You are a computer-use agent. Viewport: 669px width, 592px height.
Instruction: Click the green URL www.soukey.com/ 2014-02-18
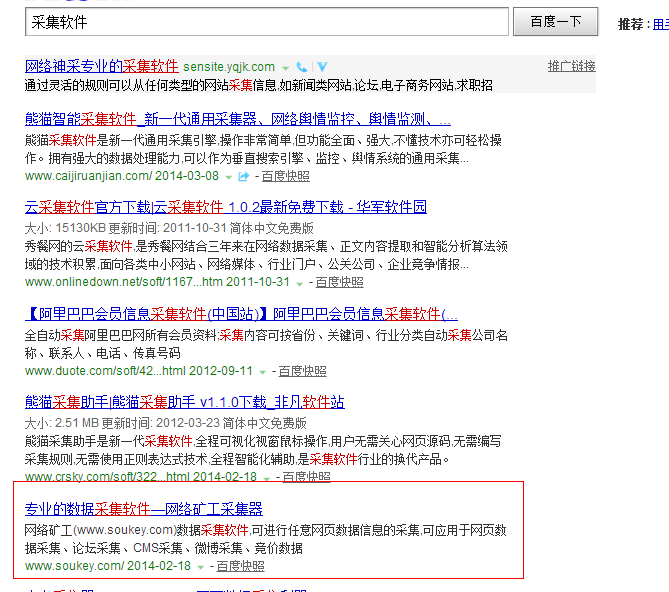108,566
